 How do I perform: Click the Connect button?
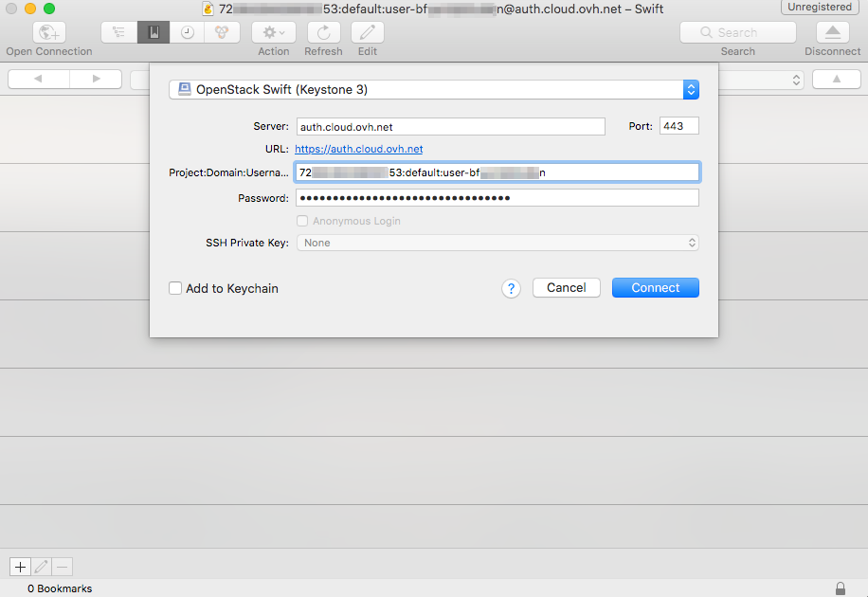(x=655, y=287)
